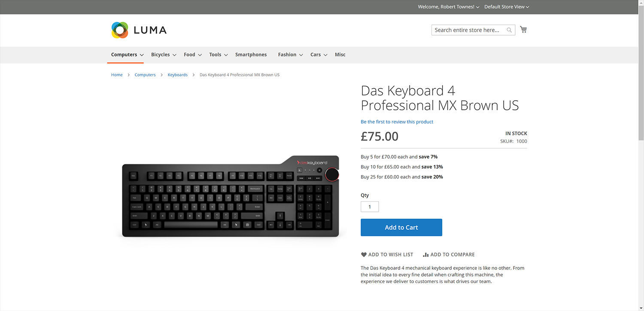Open the Default Store View switcher
644x311 pixels.
tap(507, 7)
